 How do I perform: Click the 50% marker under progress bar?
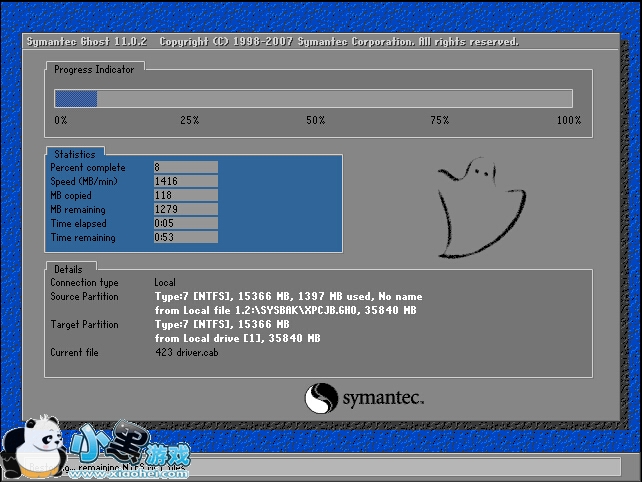(315, 120)
